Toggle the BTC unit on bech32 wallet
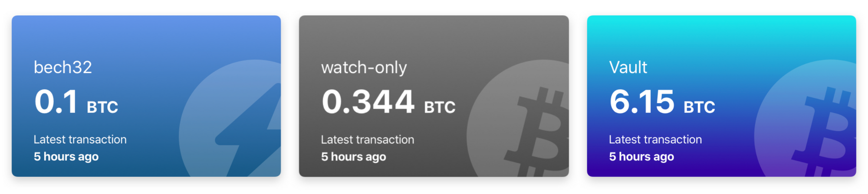Image resolution: width=868 pixels, height=194 pixels. click(102, 107)
